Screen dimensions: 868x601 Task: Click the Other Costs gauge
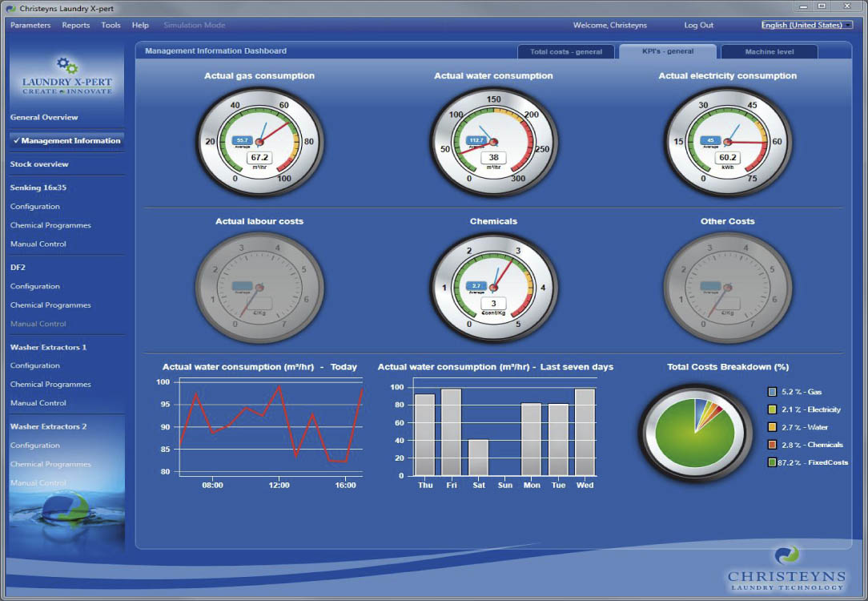tap(728, 287)
